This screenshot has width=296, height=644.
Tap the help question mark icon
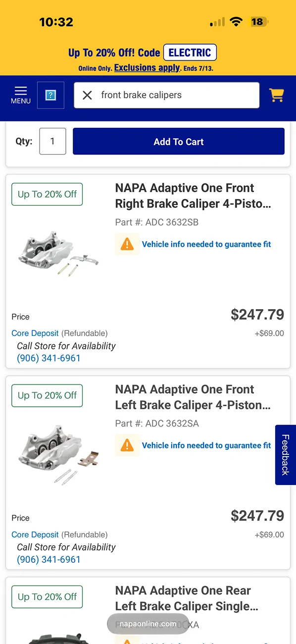(50, 95)
